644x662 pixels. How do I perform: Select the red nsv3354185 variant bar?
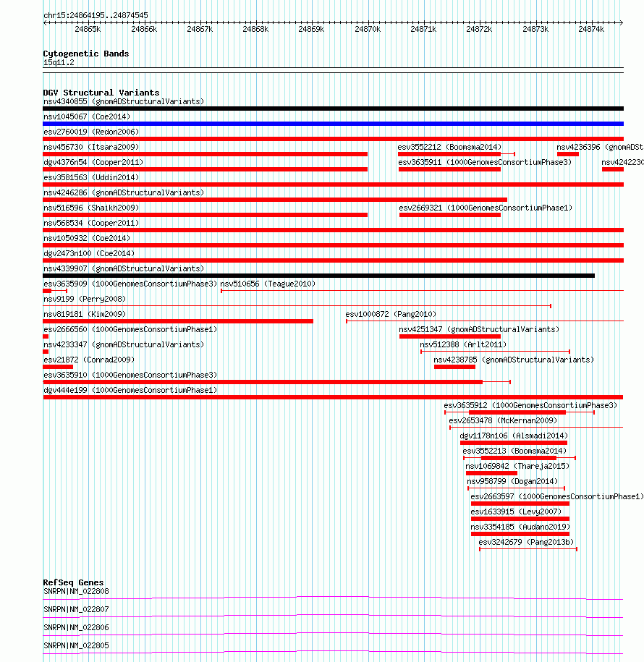point(520,534)
